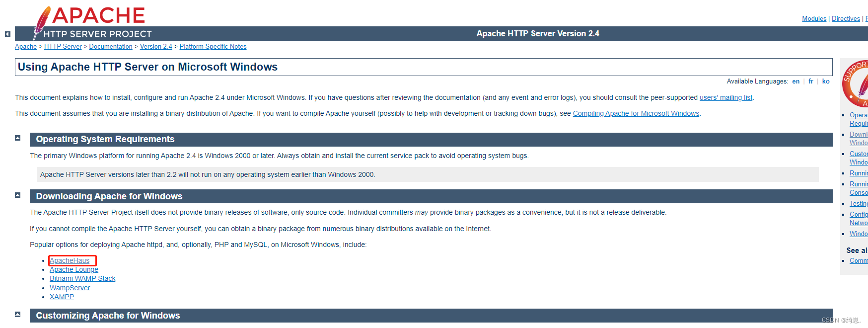Click sidebar Downloading Apache for Windows link
This screenshot has width=868, height=328.
859,139
